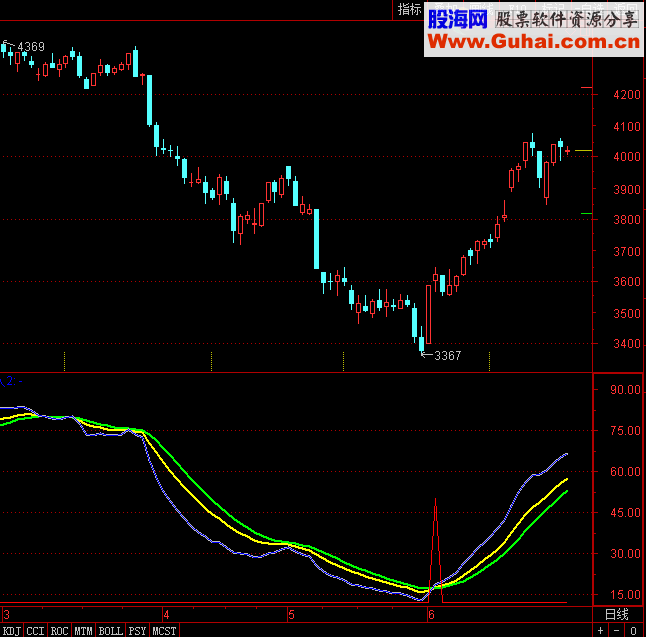Screen dimensions: 646x637
Task: Click the 4200 price axis label
Action: point(627,95)
